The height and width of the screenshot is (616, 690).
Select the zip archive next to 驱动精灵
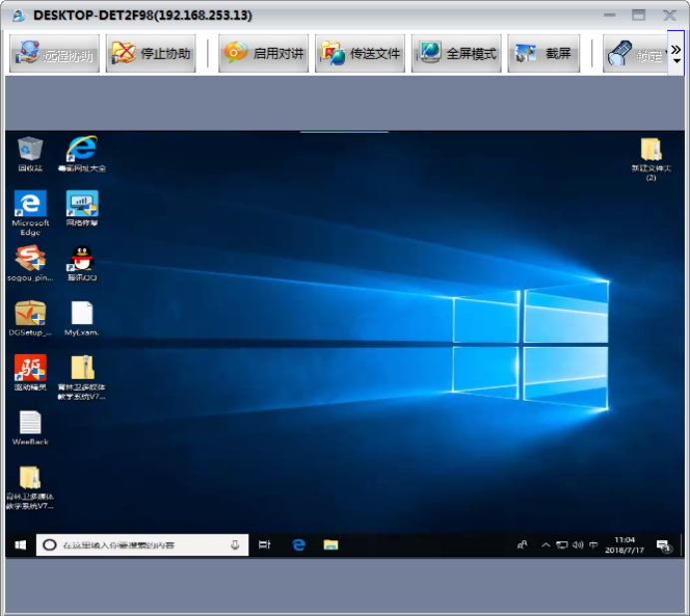(82, 377)
